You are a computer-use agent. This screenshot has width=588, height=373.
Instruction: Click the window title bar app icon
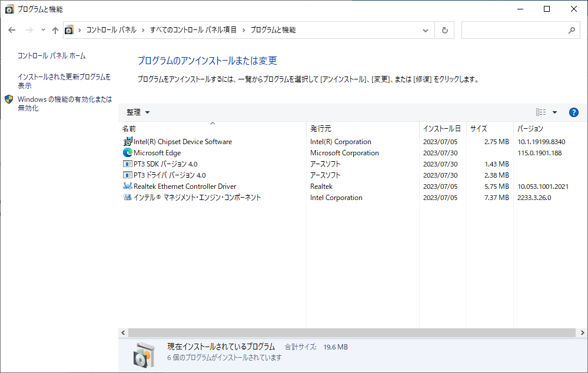point(9,9)
